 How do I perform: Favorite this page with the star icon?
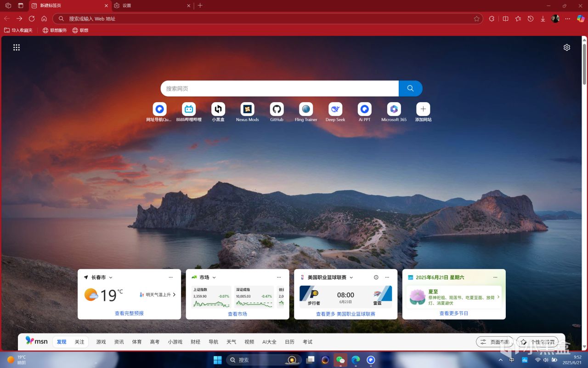[477, 19]
